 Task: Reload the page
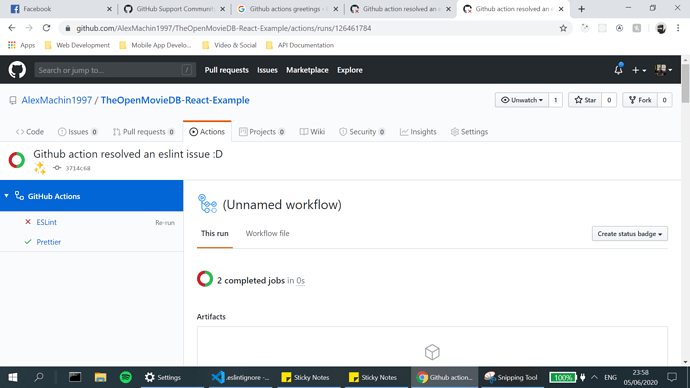point(46,28)
